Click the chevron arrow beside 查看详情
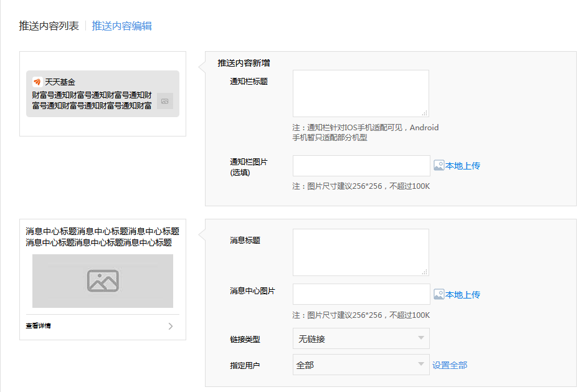The width and height of the screenshot is (588, 392). click(171, 326)
